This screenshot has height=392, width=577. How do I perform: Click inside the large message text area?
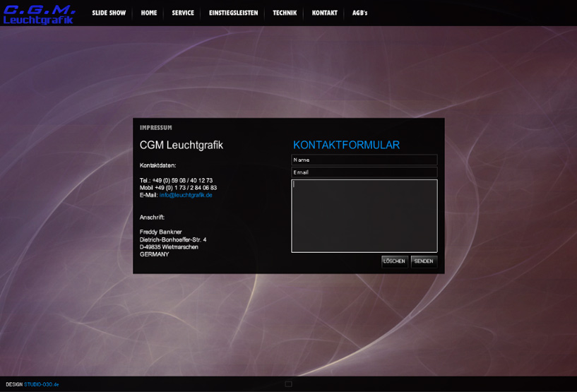click(x=364, y=215)
